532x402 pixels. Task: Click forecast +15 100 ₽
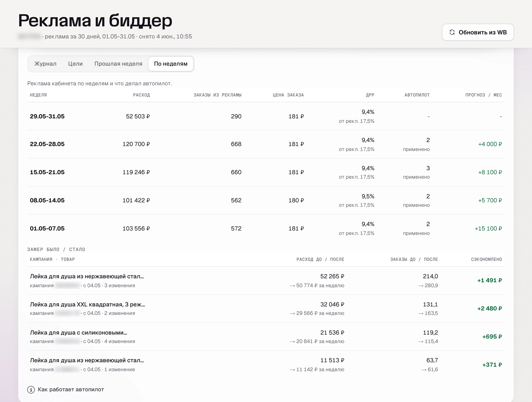[x=488, y=229]
